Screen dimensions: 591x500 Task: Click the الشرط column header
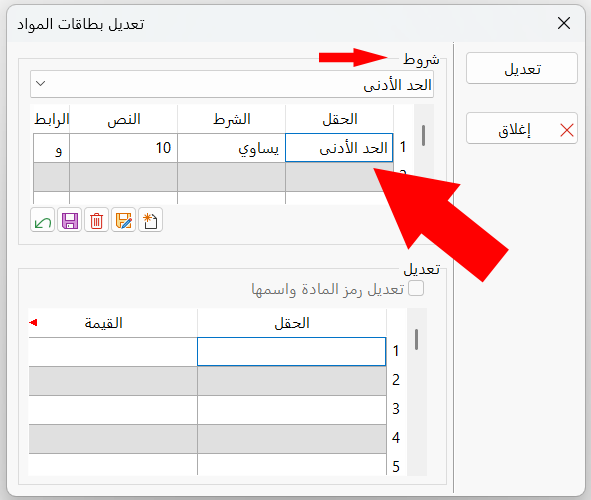pyautogui.click(x=231, y=119)
